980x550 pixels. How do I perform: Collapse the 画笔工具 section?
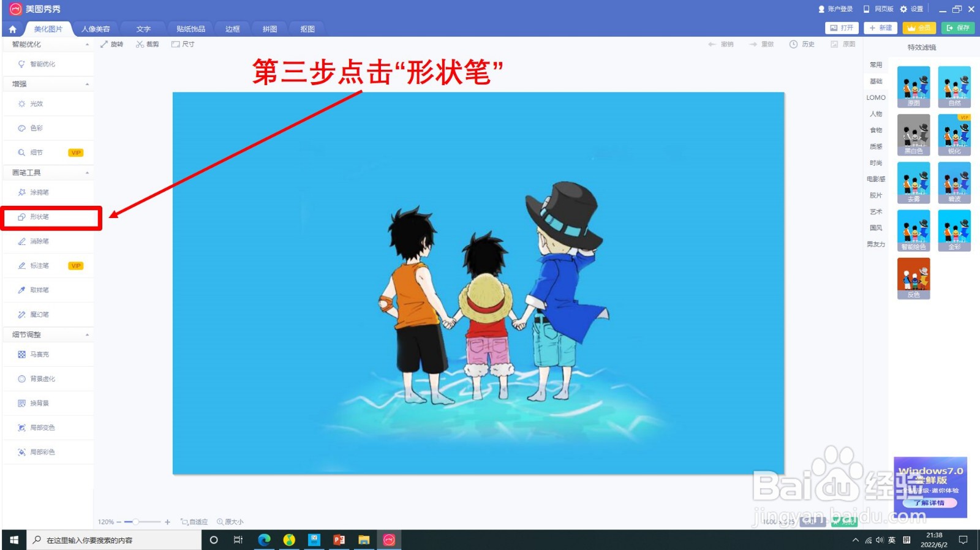click(87, 173)
